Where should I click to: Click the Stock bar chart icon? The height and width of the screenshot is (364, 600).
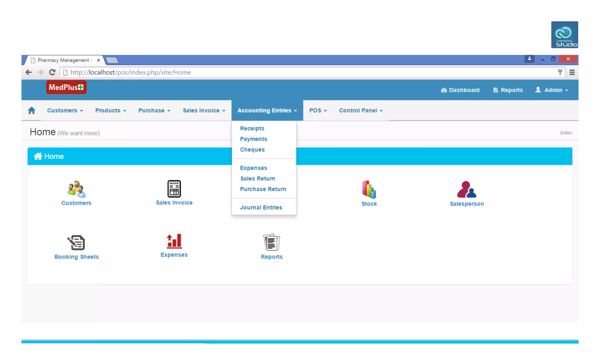369,189
